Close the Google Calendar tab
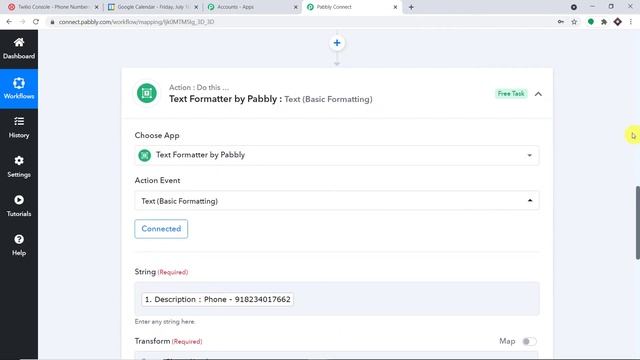 [196, 7]
